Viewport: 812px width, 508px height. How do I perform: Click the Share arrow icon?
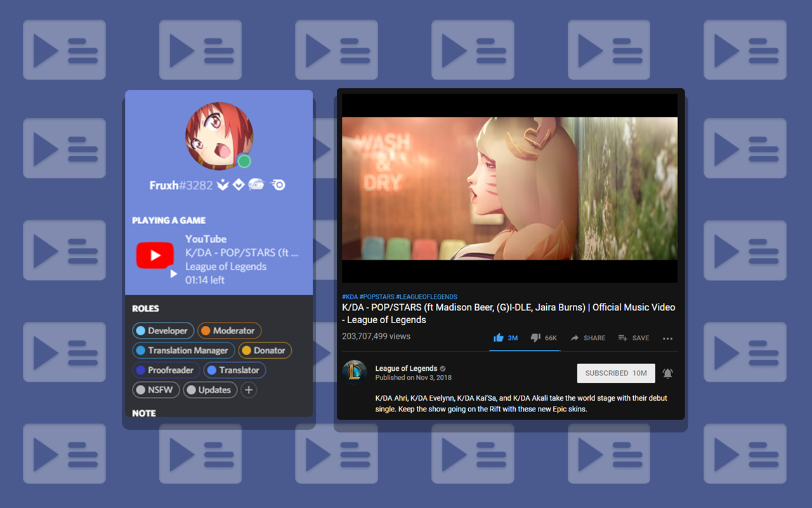[x=575, y=338]
